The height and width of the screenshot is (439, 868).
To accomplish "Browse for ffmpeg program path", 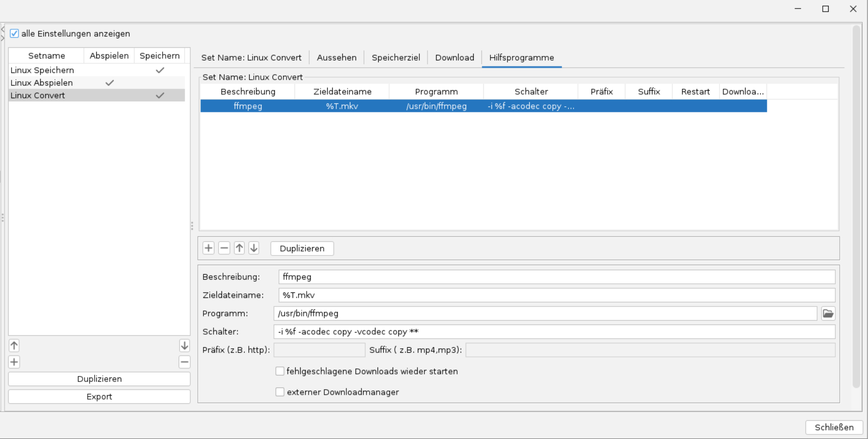I will tap(828, 313).
